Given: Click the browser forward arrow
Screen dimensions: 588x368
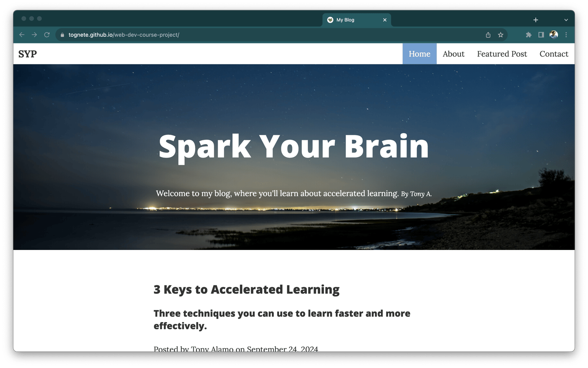Looking at the screenshot, I should click(34, 35).
